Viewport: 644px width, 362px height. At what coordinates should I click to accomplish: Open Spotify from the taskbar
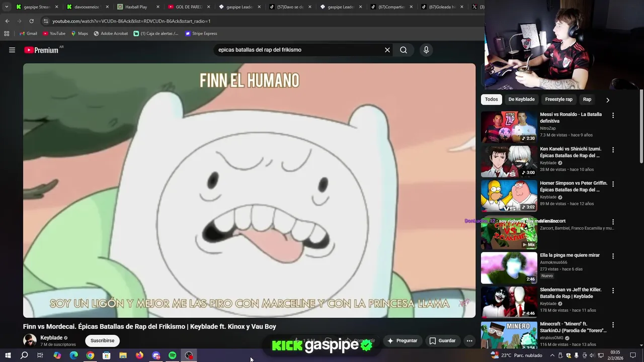point(173,355)
